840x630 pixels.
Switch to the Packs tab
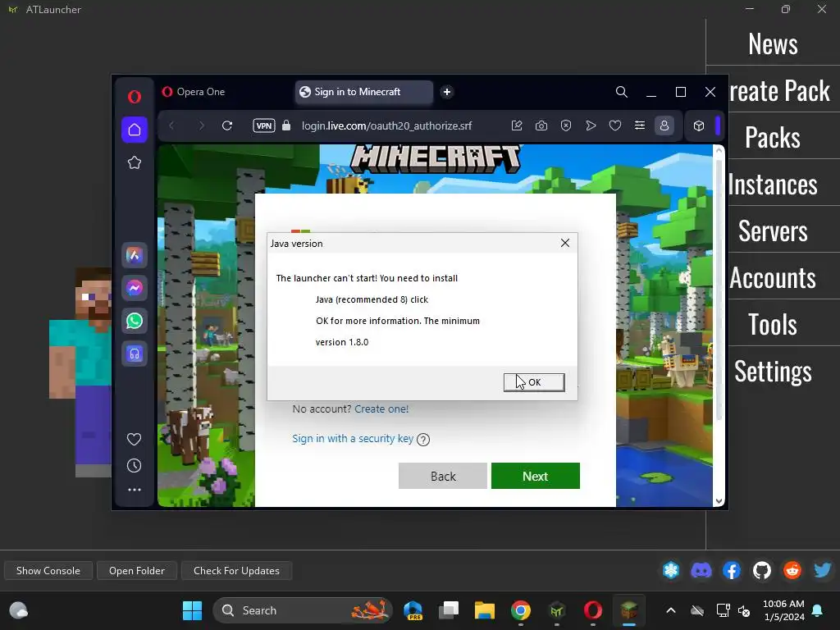click(773, 137)
